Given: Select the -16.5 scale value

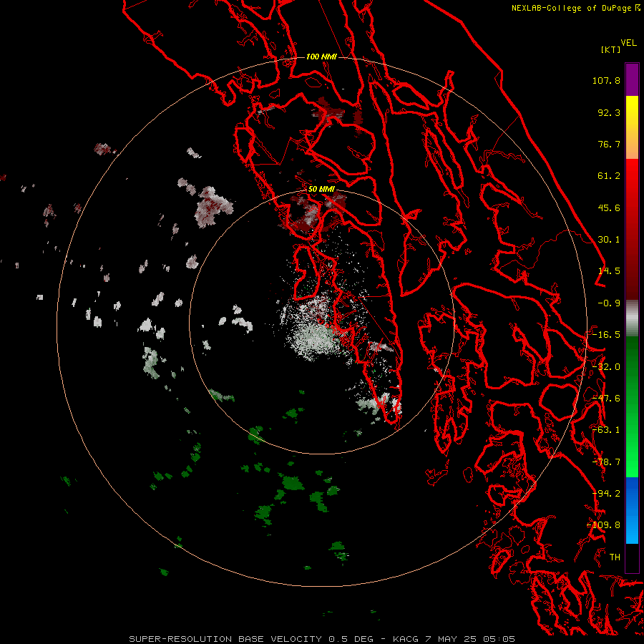Looking at the screenshot, I should click(606, 335).
